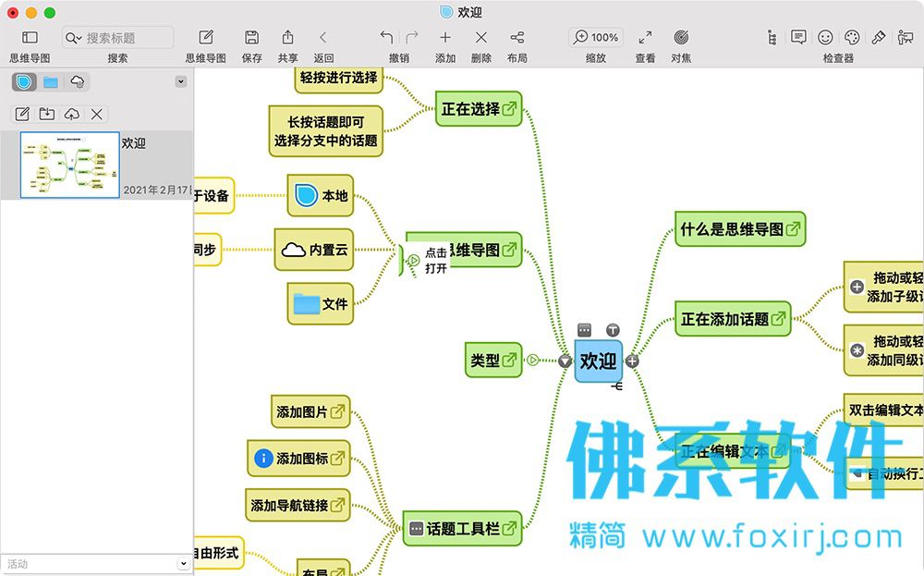Toggle the mind map sidebar panel
Viewport: 924px width, 576px height.
(30, 38)
